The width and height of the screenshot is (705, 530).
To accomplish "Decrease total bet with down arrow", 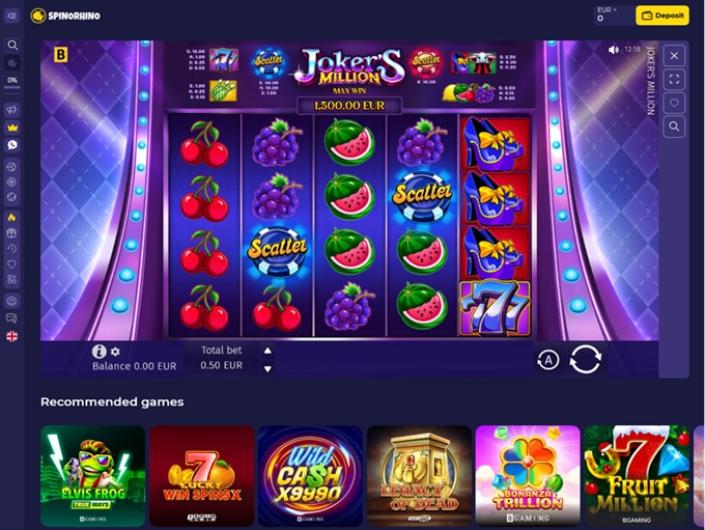I will pyautogui.click(x=268, y=369).
